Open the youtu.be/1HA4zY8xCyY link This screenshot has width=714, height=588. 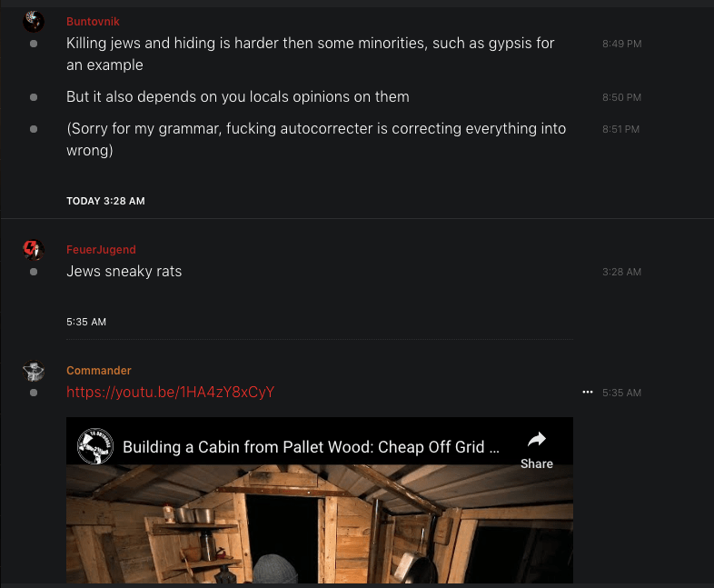coord(170,393)
